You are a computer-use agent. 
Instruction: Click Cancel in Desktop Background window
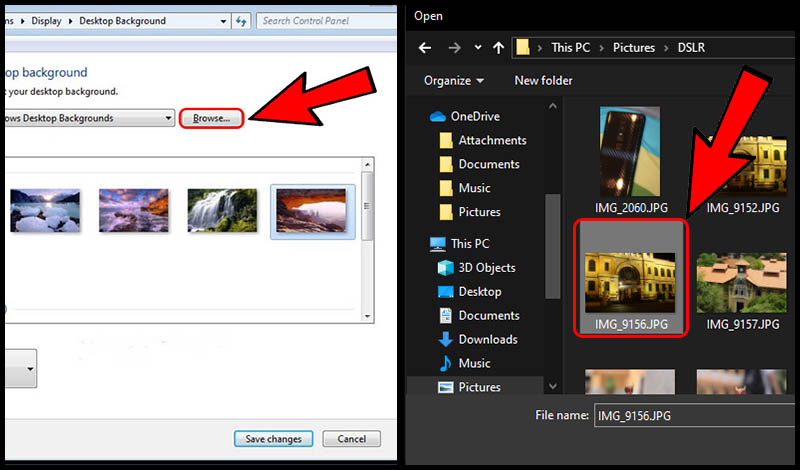tap(352, 439)
